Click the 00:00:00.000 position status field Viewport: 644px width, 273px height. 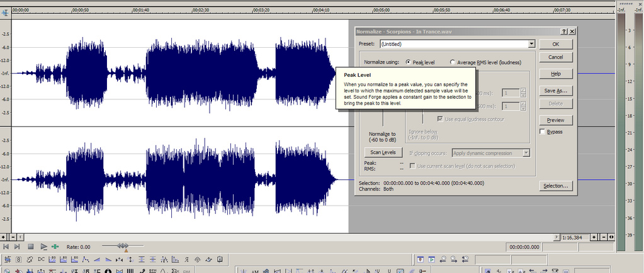[x=524, y=247]
